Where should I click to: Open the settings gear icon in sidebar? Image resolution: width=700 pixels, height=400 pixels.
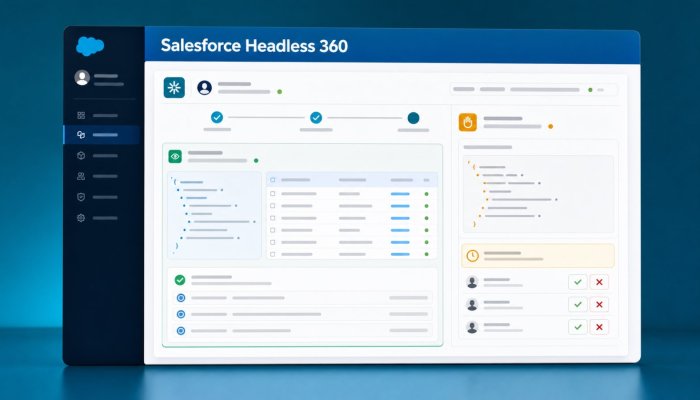click(81, 218)
